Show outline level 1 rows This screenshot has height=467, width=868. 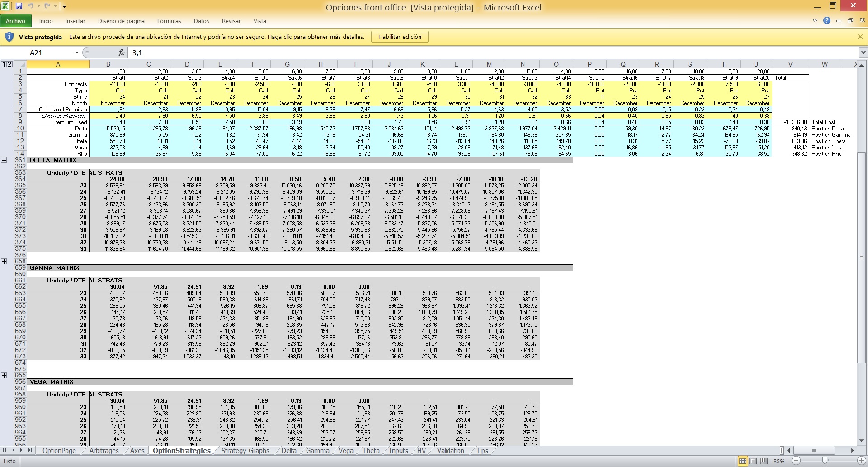point(4,64)
